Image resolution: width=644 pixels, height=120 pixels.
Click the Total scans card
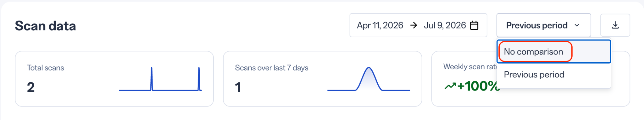[114, 79]
